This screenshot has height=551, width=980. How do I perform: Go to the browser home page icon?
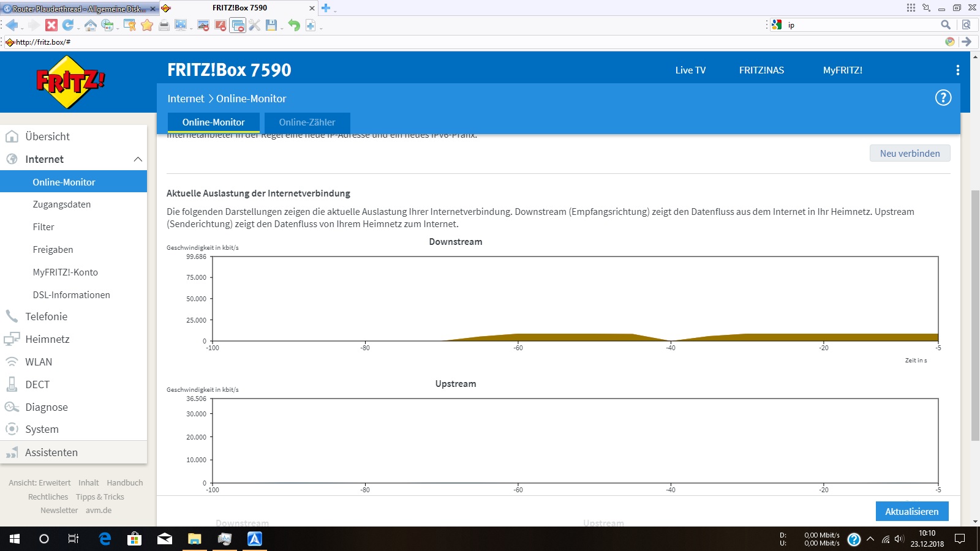(90, 25)
